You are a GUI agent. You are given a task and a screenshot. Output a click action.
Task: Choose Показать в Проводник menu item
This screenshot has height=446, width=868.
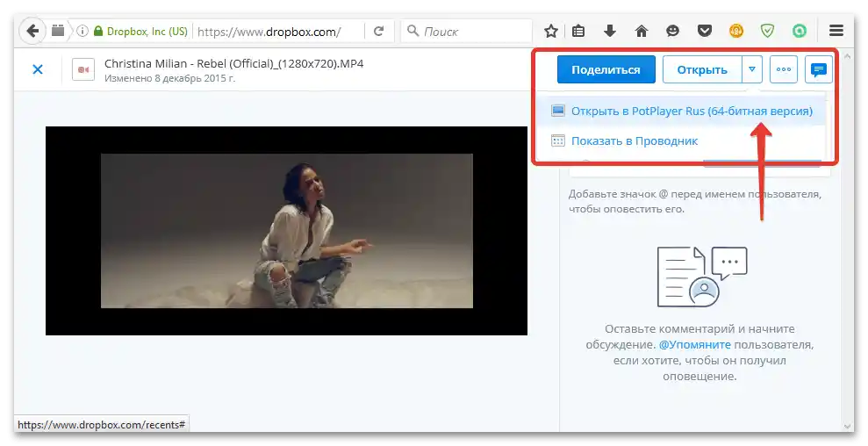(681, 140)
